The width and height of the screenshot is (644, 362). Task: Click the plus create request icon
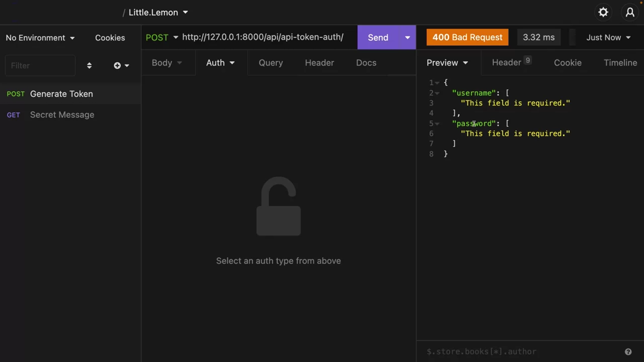click(x=117, y=66)
